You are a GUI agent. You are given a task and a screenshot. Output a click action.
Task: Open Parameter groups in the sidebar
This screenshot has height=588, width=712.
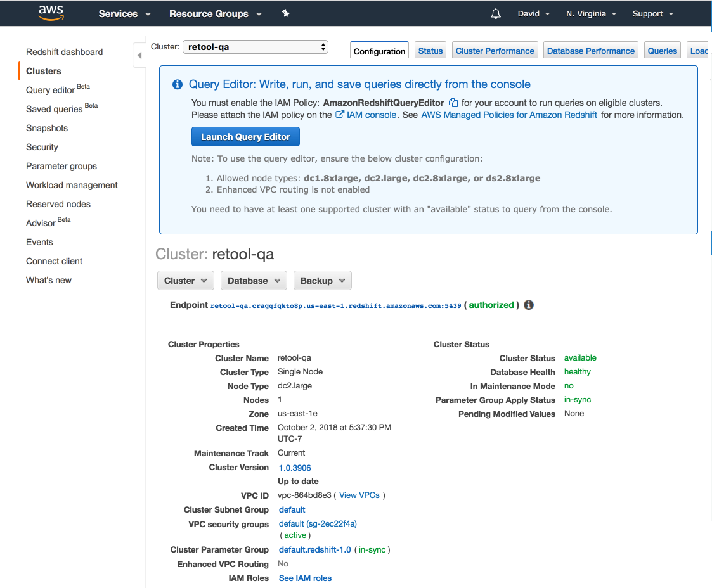point(61,167)
